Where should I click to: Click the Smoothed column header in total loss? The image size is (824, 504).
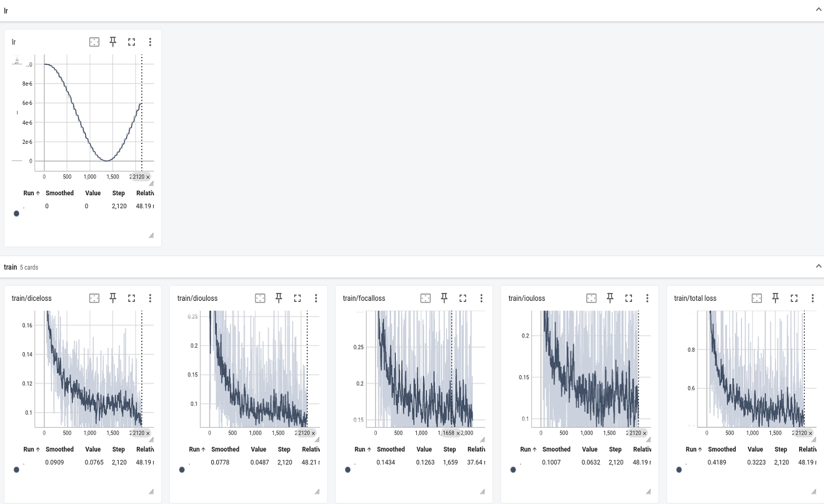click(722, 449)
